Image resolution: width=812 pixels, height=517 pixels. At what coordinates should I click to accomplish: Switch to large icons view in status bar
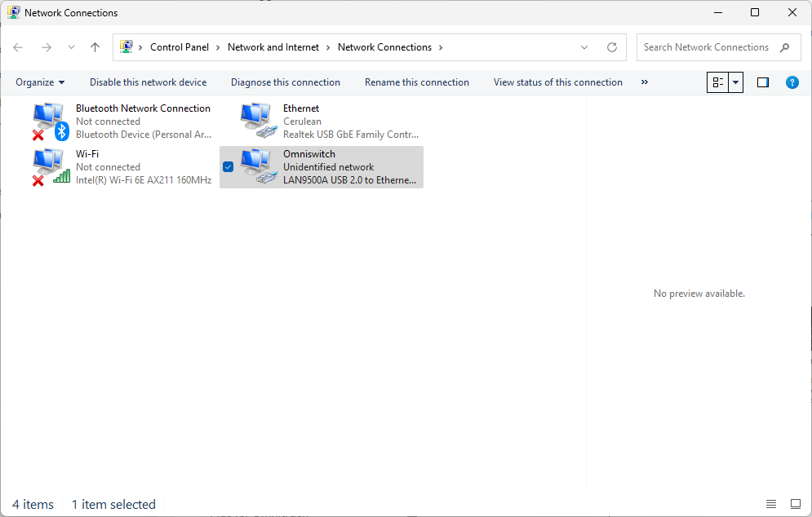pos(796,504)
